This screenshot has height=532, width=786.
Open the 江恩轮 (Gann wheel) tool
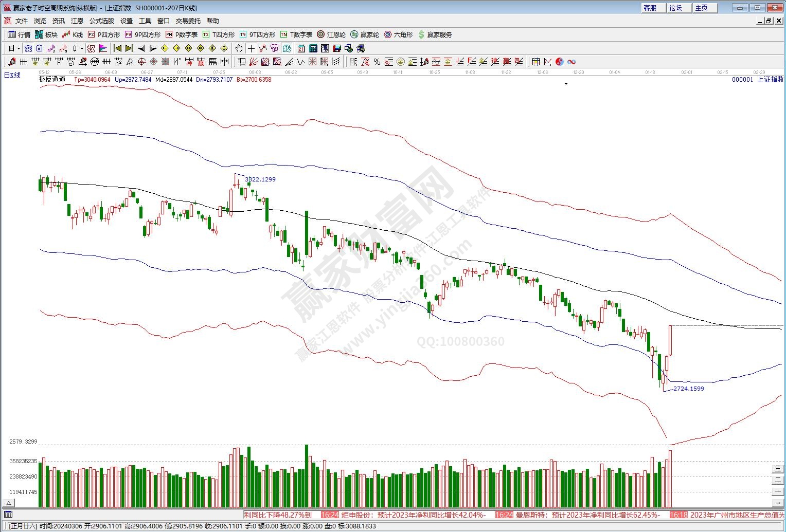tap(331, 34)
